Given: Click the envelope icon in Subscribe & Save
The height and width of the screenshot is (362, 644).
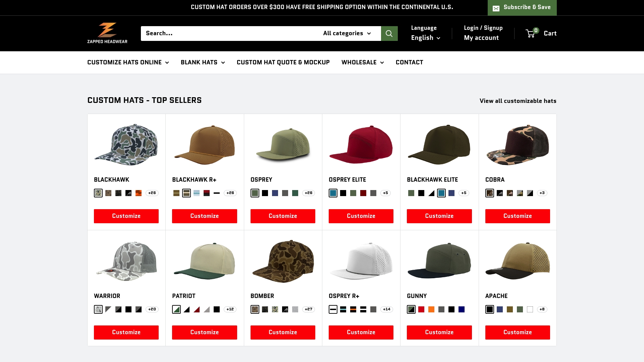Looking at the screenshot, I should (x=496, y=8).
